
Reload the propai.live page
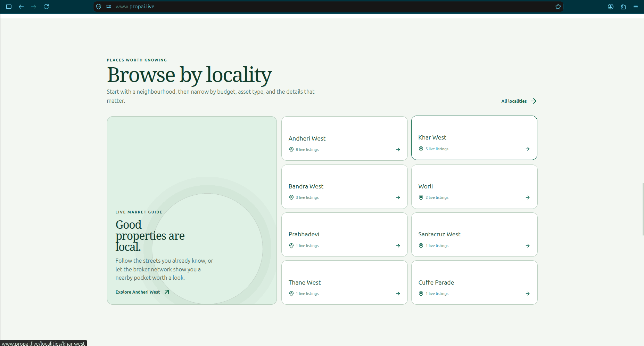46,7
